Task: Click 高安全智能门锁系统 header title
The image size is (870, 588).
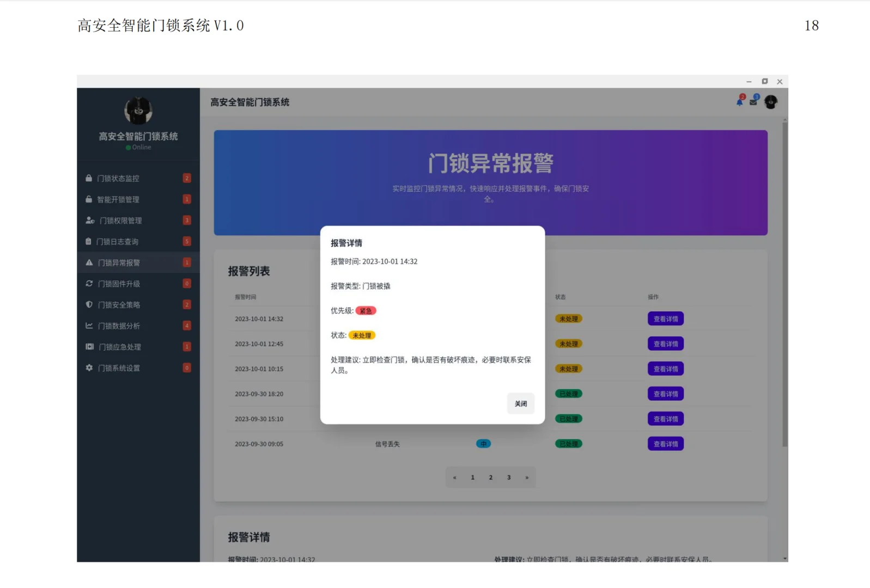Action: pos(250,102)
